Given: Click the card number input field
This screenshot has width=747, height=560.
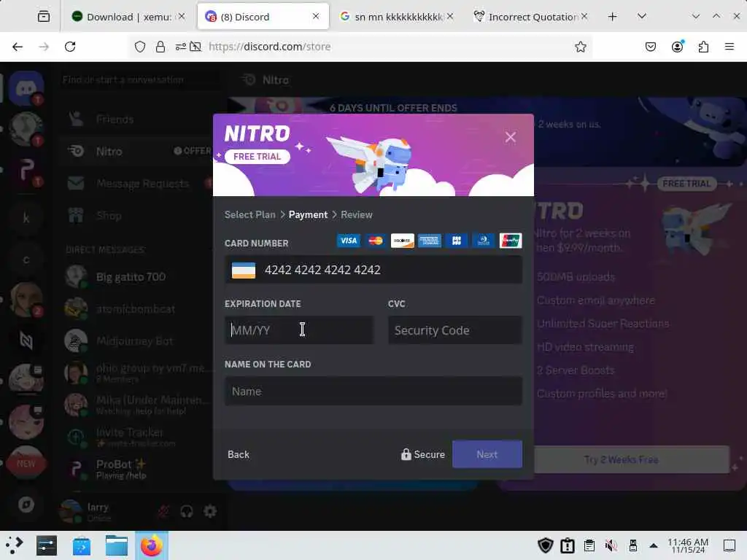Looking at the screenshot, I should coord(373,270).
